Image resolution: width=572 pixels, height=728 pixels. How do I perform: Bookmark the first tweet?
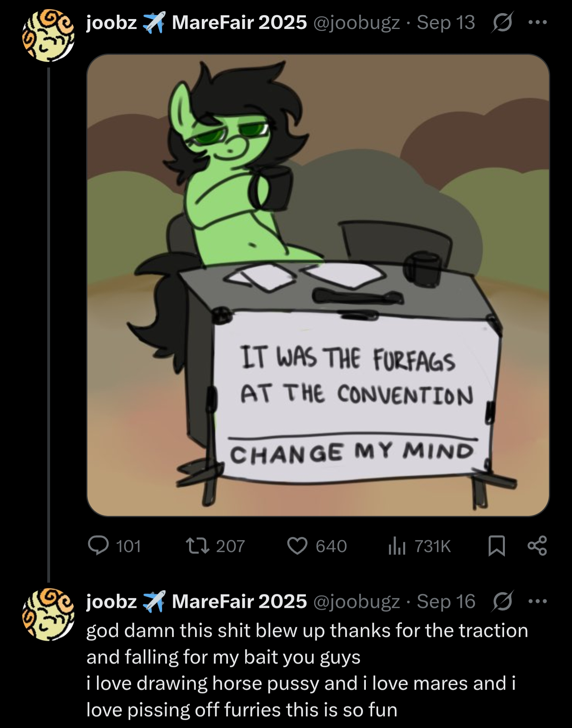pos(497,546)
